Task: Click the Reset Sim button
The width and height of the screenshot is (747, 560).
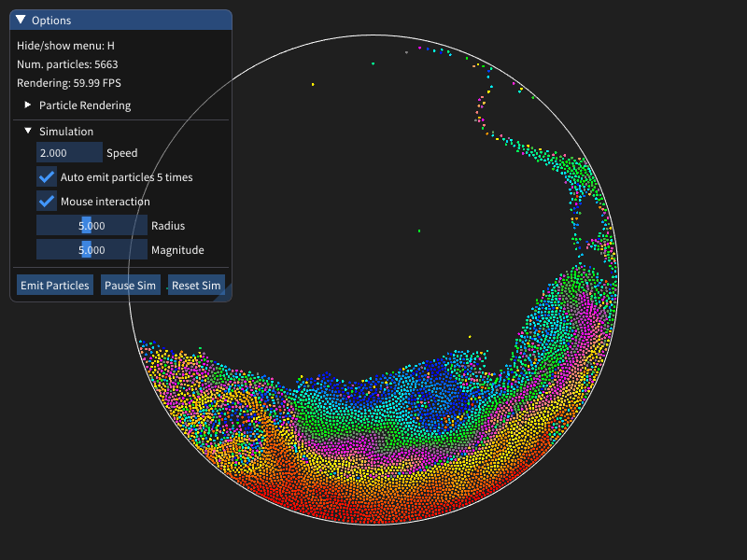Action: pos(196,285)
